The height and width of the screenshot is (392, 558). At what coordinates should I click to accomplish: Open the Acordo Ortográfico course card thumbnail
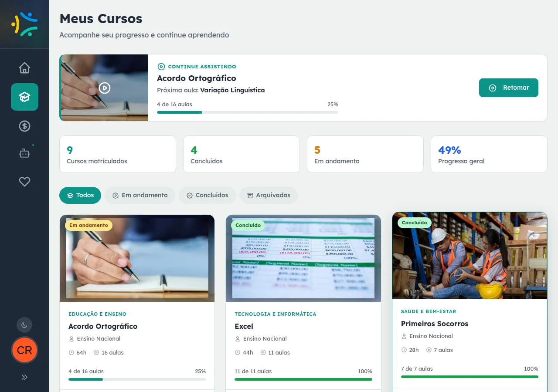click(137, 258)
